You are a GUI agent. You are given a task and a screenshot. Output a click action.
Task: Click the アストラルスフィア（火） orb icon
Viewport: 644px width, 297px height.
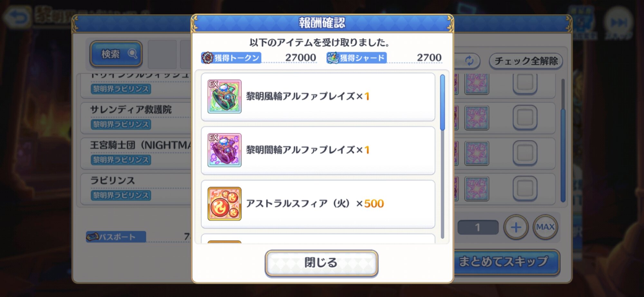pos(224,204)
